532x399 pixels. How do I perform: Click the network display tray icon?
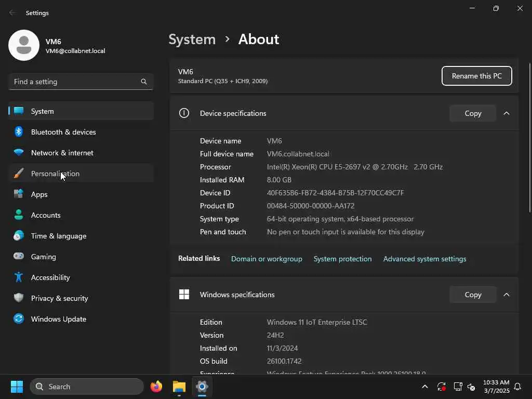tap(458, 387)
